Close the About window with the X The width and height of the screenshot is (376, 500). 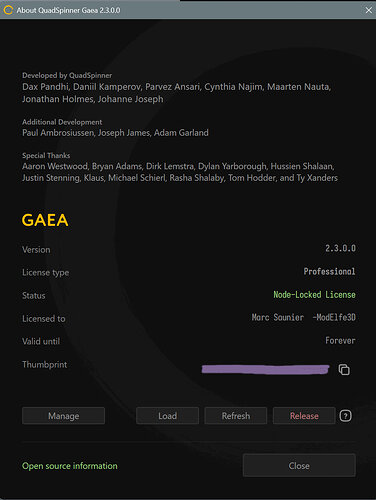tap(369, 10)
